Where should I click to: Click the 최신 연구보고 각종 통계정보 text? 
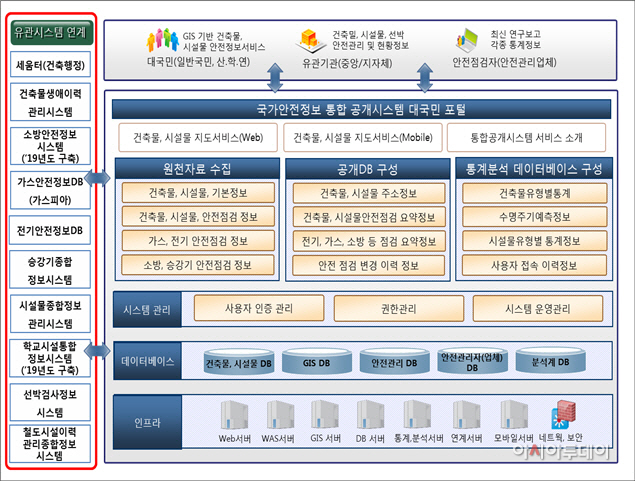click(515, 39)
